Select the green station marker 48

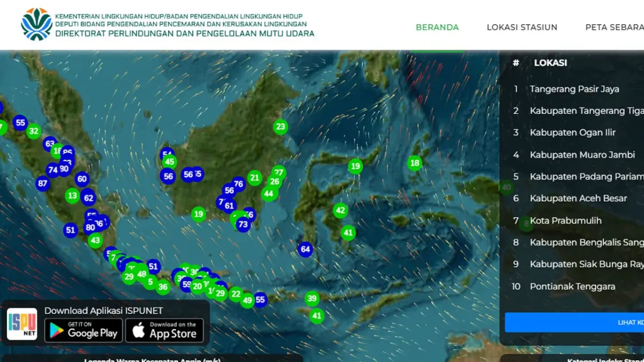(142, 274)
